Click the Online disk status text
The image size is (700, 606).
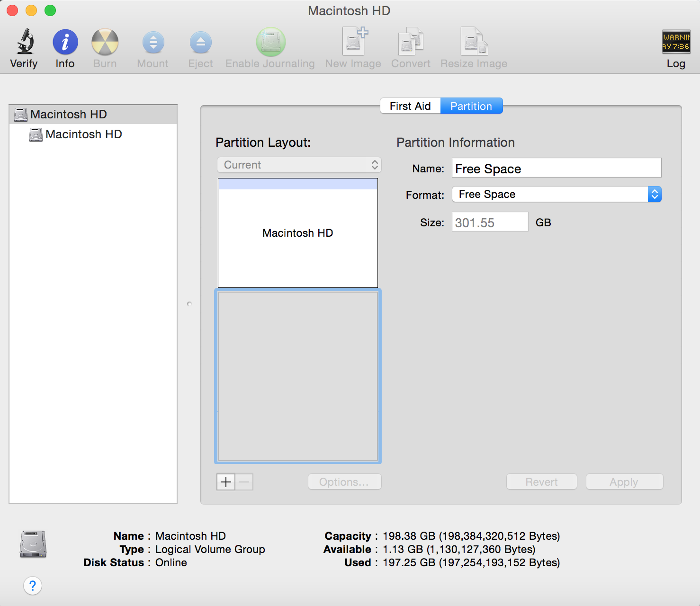click(x=171, y=562)
